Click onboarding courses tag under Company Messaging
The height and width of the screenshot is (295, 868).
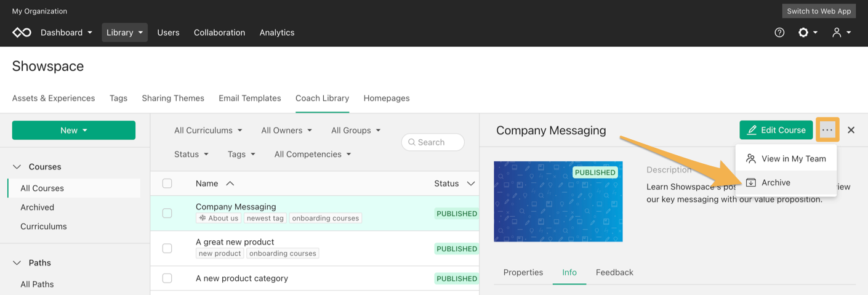(x=326, y=218)
